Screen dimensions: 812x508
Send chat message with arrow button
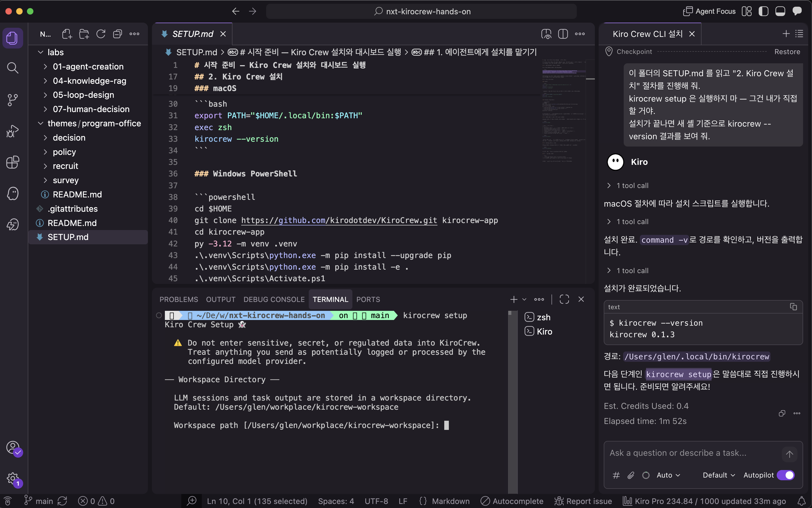(789, 454)
